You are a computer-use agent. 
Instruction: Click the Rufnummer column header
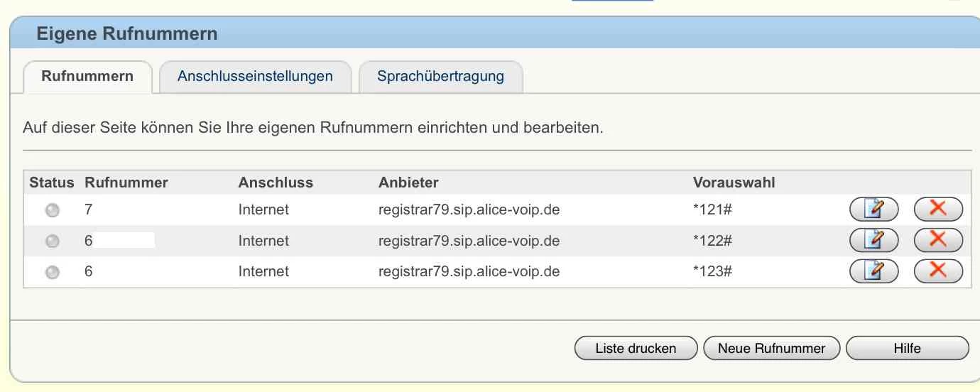point(126,183)
